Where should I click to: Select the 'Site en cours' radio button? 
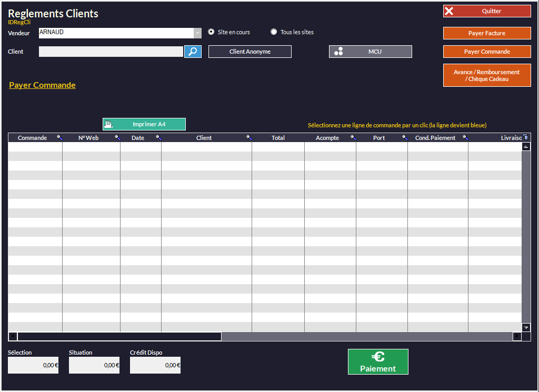tap(211, 32)
